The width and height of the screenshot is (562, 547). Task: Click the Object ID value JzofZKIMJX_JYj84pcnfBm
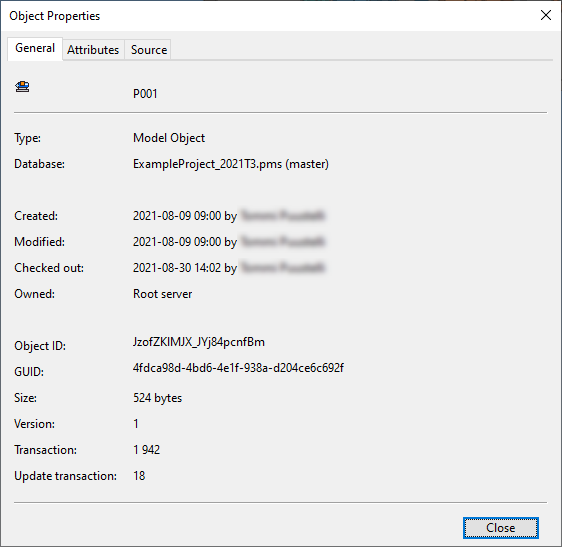click(199, 342)
